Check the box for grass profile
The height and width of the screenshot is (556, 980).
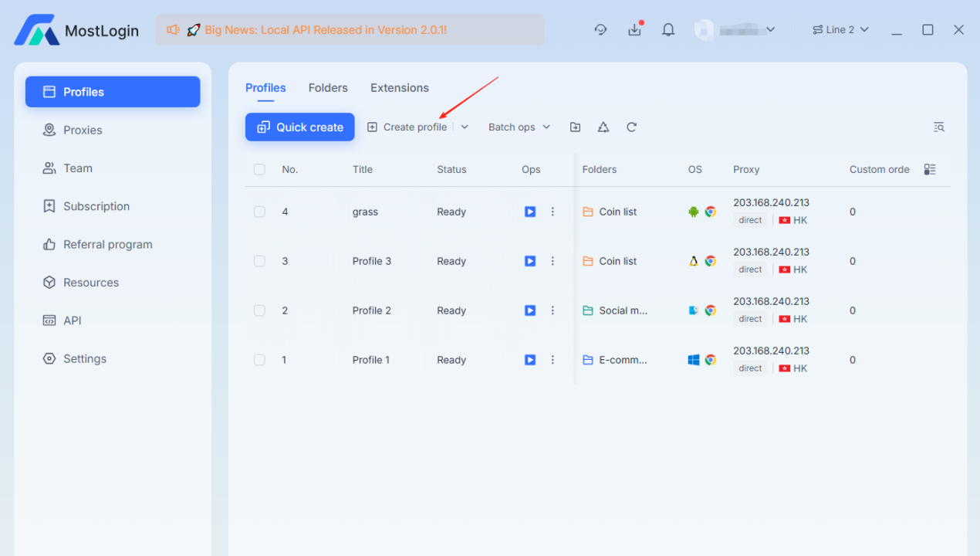(259, 212)
